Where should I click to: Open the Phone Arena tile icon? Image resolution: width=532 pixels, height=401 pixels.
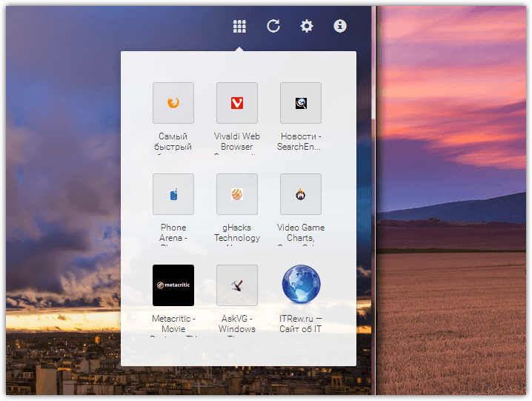pyautogui.click(x=173, y=194)
